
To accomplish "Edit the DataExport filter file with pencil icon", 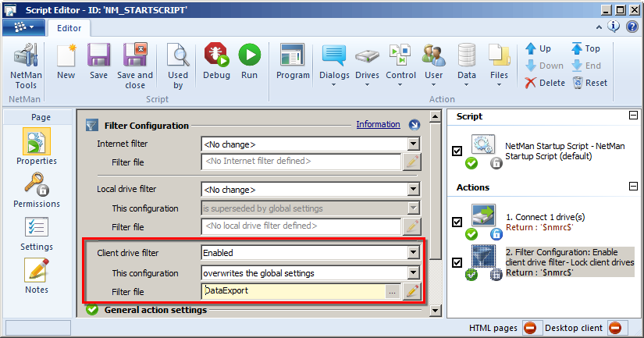I will click(x=412, y=291).
